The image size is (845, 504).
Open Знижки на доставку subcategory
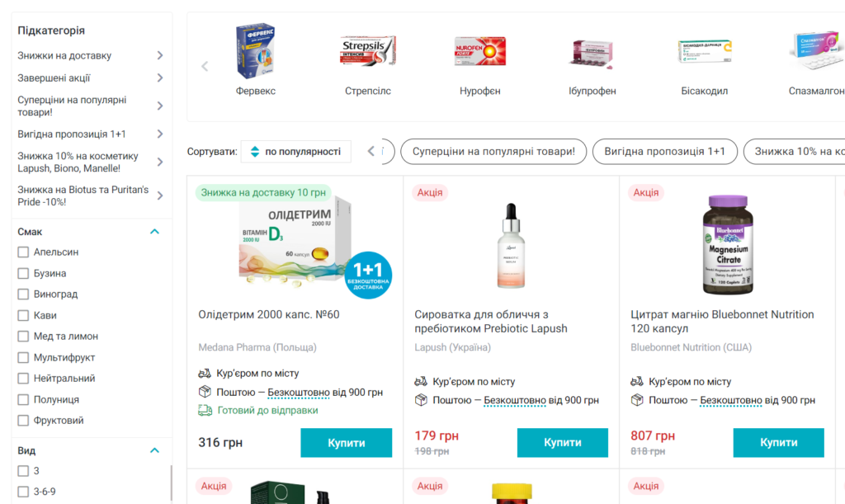(x=91, y=56)
